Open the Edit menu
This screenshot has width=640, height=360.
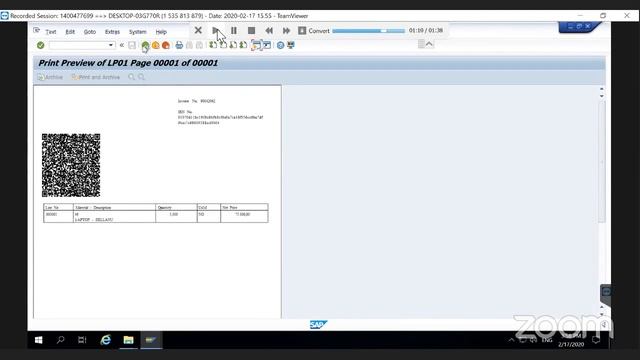[x=70, y=32]
